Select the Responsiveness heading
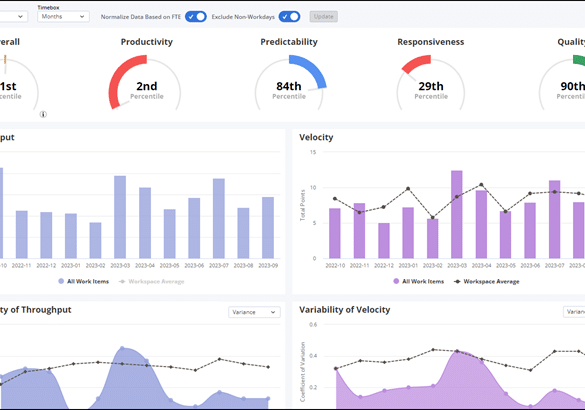This screenshot has height=410, width=585. (x=431, y=42)
